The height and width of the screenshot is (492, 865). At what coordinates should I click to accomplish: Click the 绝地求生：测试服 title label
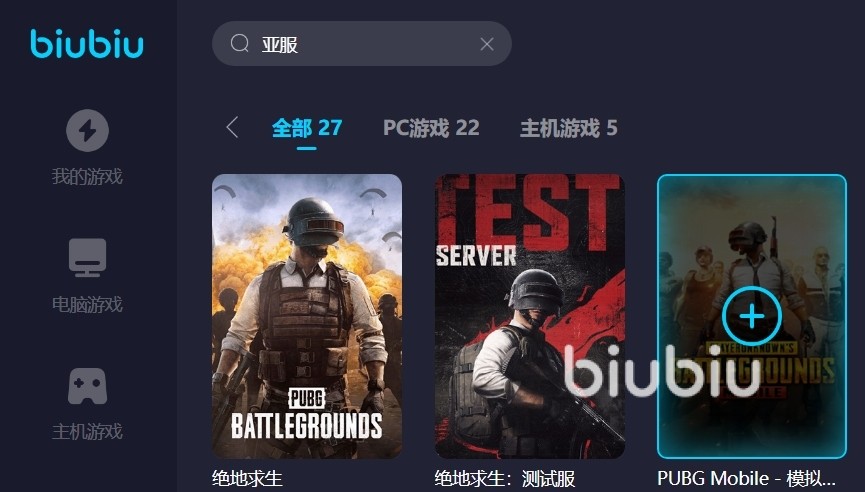(505, 478)
